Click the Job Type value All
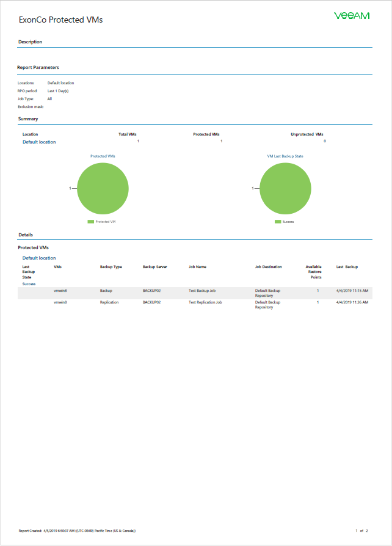 pyautogui.click(x=49, y=99)
